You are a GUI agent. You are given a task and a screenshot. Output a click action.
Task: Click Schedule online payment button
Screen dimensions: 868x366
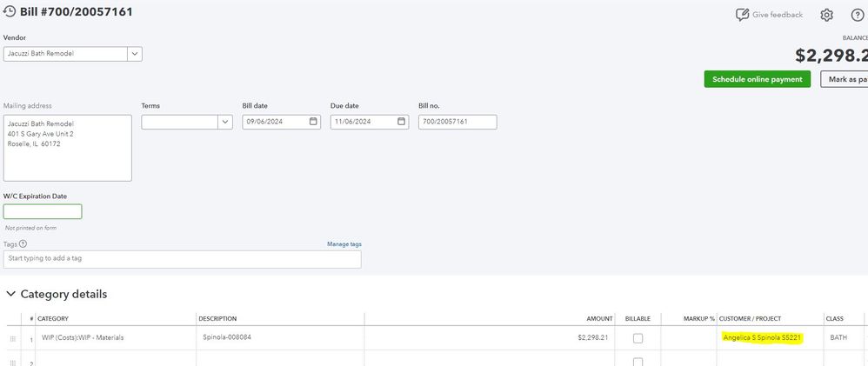757,79
